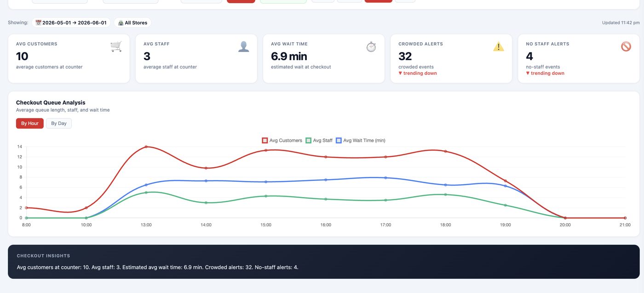Click the Checkout Insights heading
Viewport: 644px width, 293px height.
(43, 256)
